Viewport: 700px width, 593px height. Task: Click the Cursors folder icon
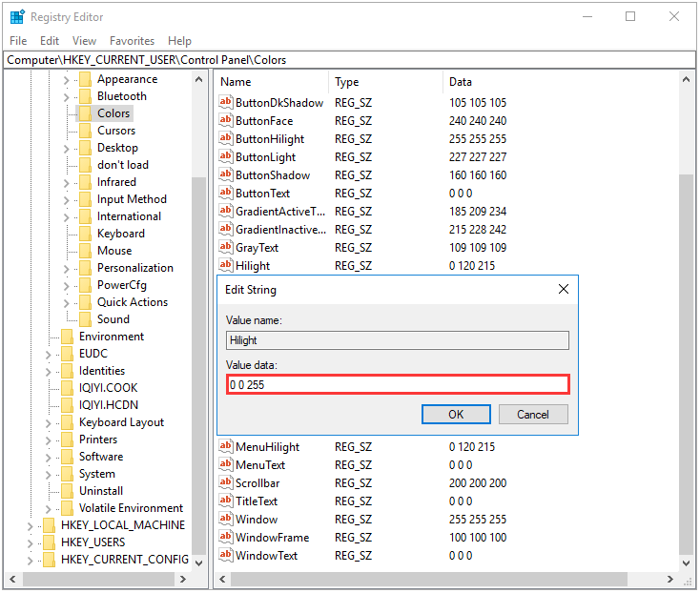point(85,131)
